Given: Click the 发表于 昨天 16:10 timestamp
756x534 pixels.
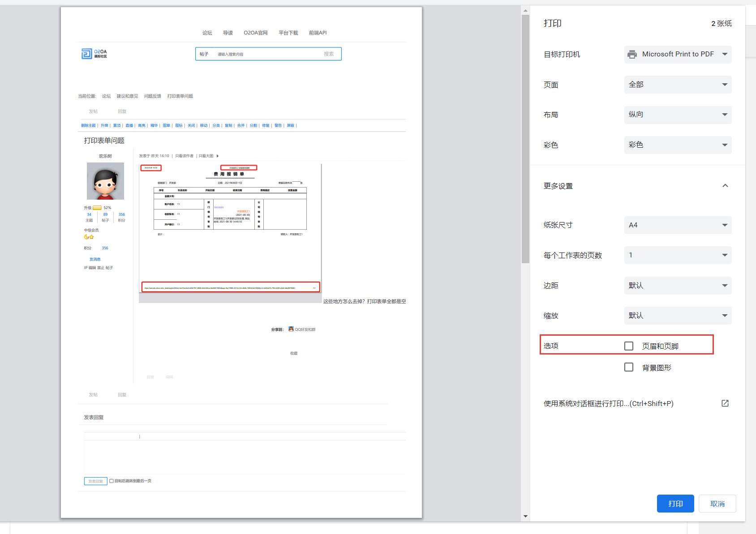Looking at the screenshot, I should click(x=154, y=156).
